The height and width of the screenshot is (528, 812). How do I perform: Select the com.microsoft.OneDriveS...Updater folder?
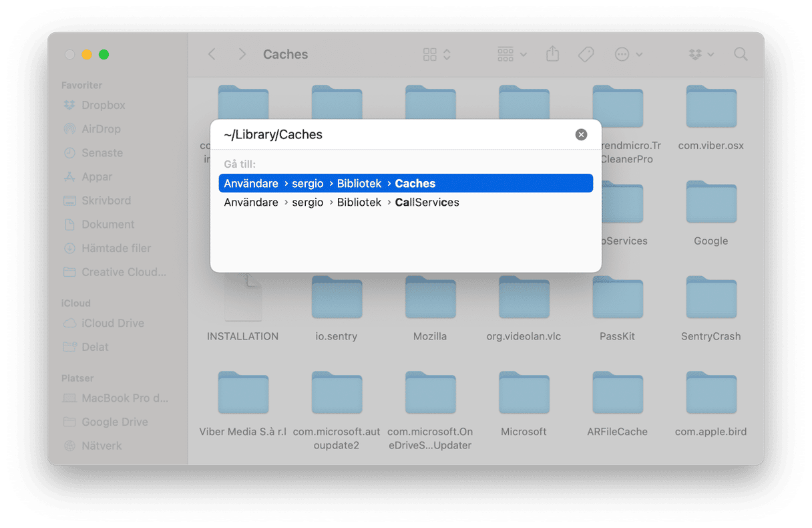[430, 410]
